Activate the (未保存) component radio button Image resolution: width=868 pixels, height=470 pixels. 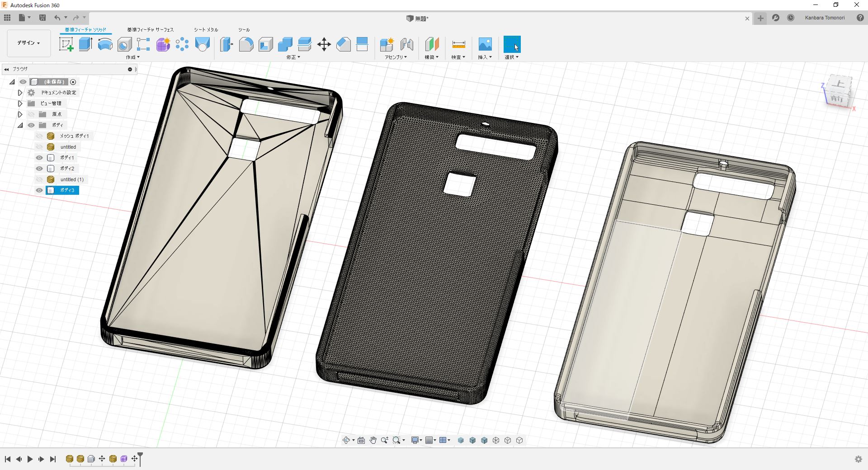(x=73, y=82)
